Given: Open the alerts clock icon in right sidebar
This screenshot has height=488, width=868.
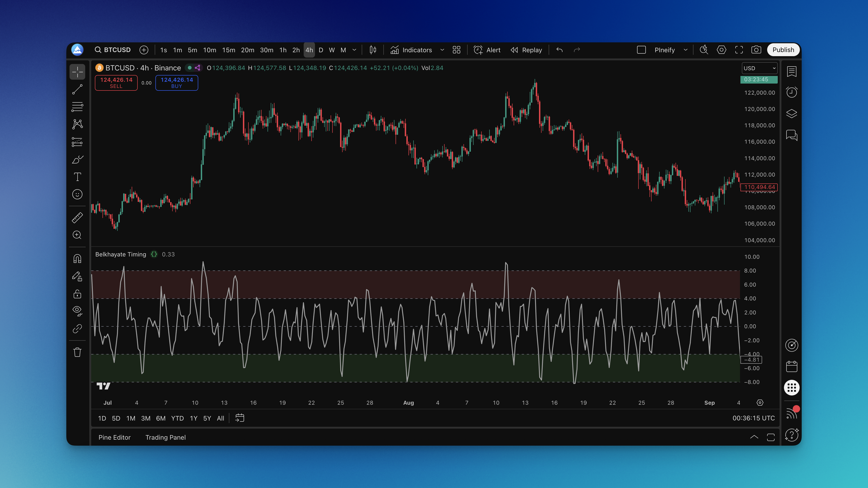Looking at the screenshot, I should coord(792,92).
